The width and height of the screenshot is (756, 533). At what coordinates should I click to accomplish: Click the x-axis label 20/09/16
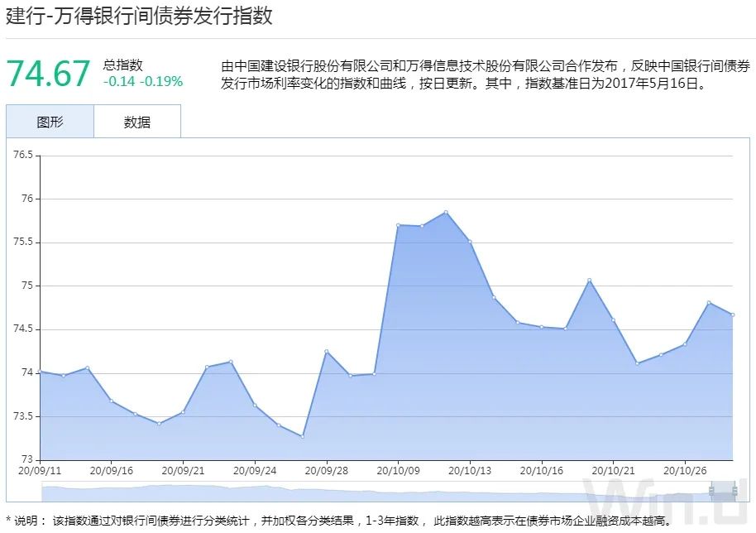click(112, 470)
